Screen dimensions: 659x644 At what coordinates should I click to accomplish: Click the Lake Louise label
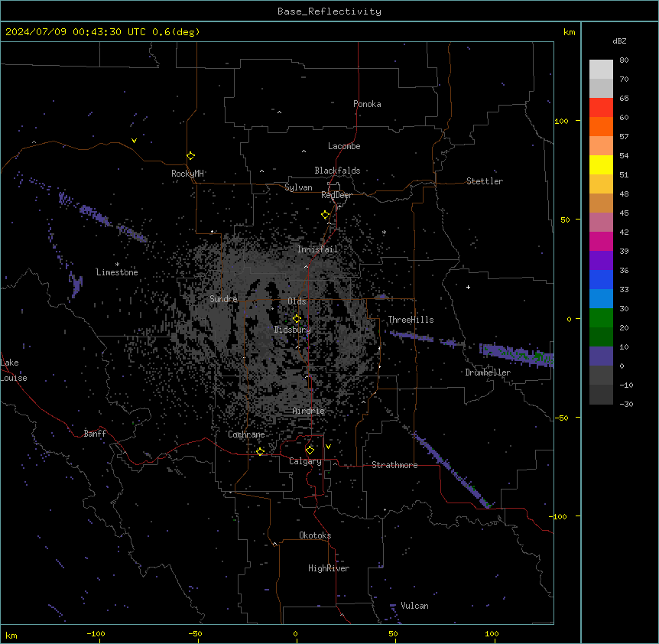tap(14, 370)
